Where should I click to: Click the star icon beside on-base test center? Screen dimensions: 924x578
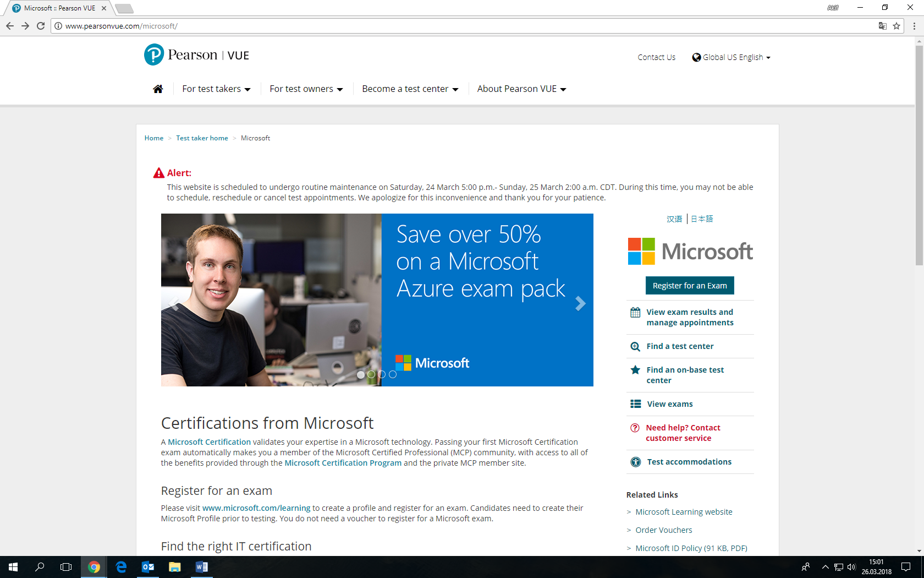[x=635, y=370]
